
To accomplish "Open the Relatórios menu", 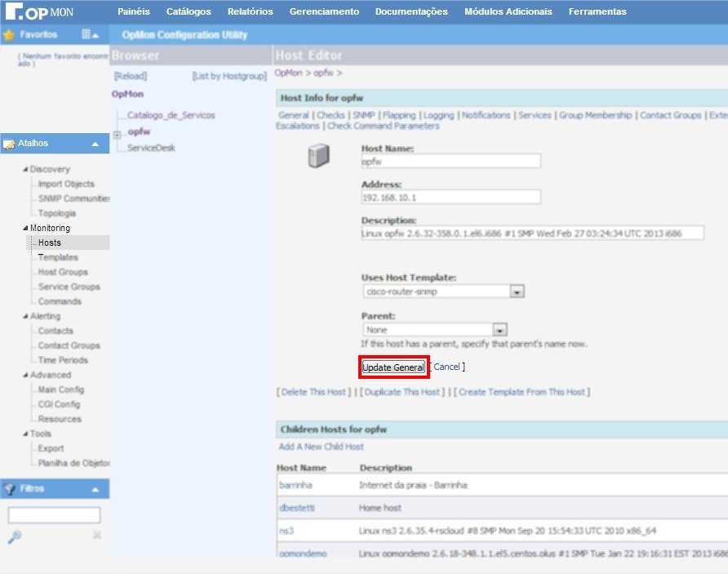I will coord(250,11).
